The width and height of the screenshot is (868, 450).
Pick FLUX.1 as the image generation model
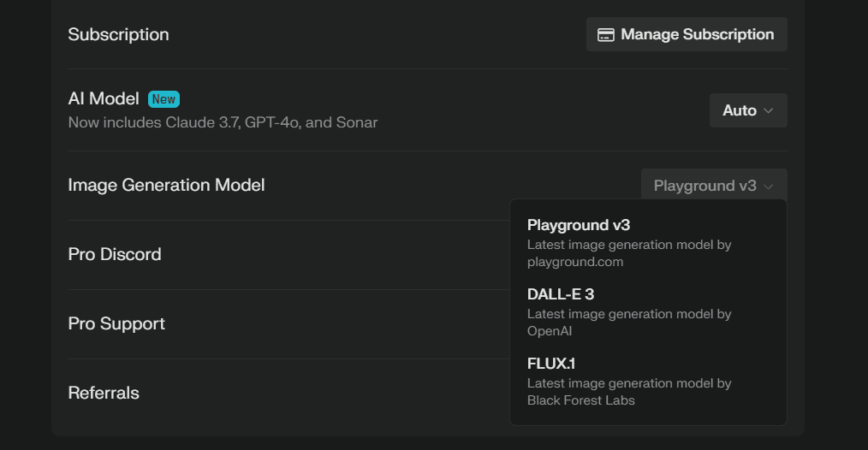pyautogui.click(x=550, y=364)
